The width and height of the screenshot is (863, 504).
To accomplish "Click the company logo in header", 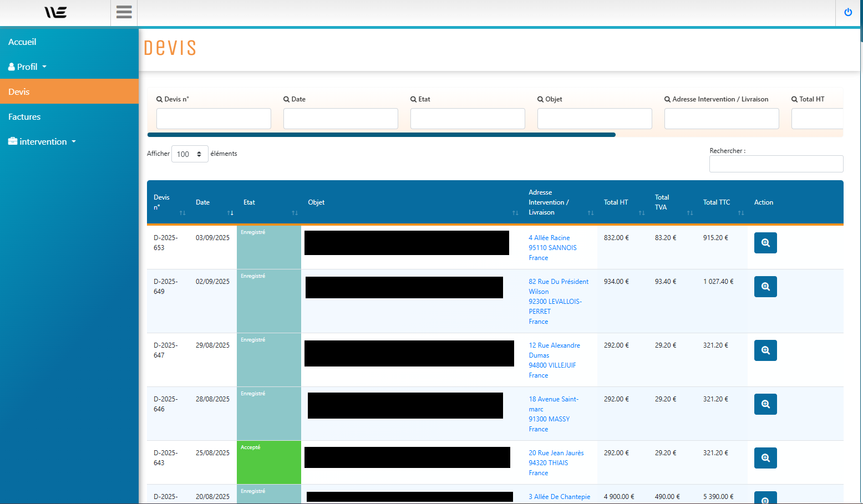I will pos(55,12).
